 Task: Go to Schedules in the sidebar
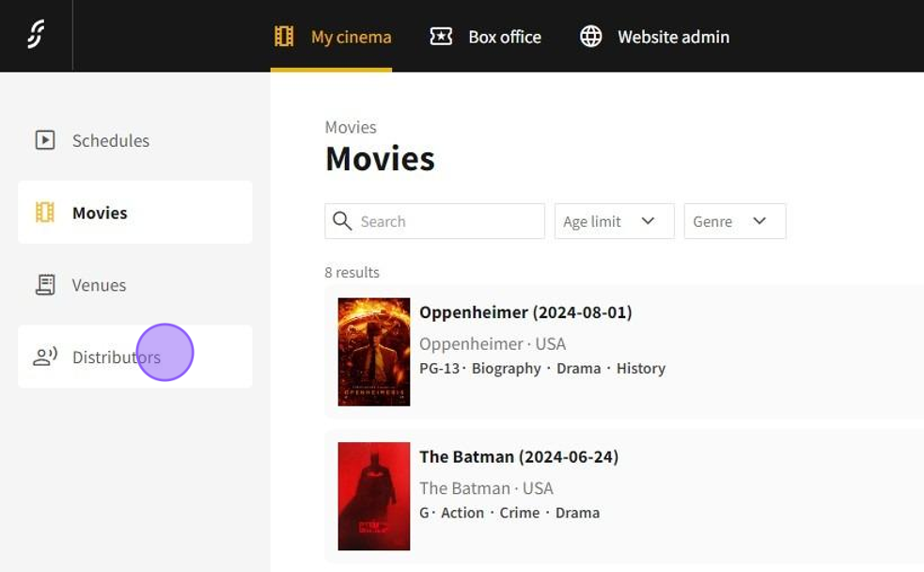pos(111,140)
